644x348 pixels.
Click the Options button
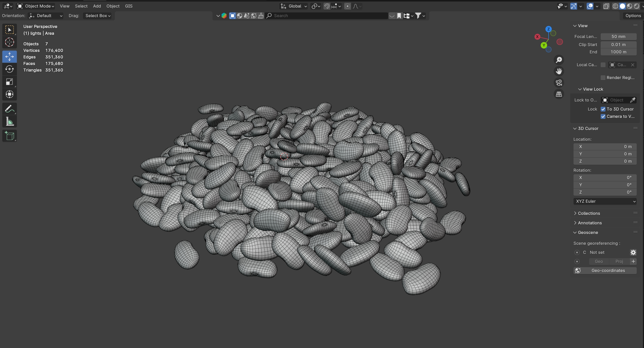[x=633, y=16]
